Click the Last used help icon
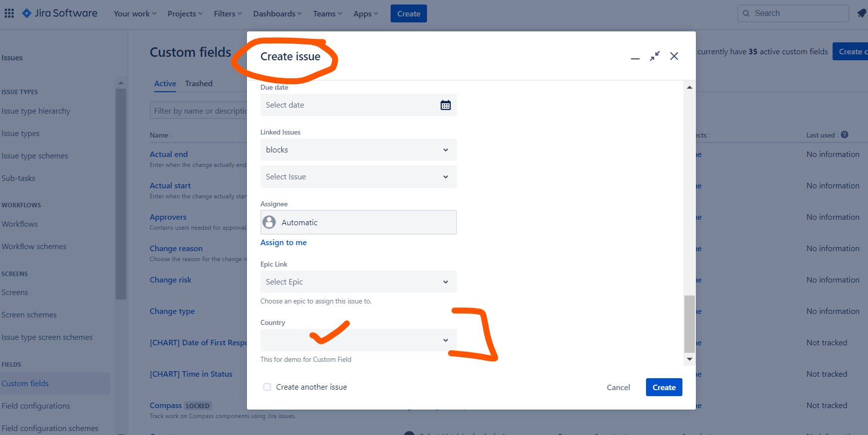Image resolution: width=868 pixels, height=435 pixels. click(845, 135)
